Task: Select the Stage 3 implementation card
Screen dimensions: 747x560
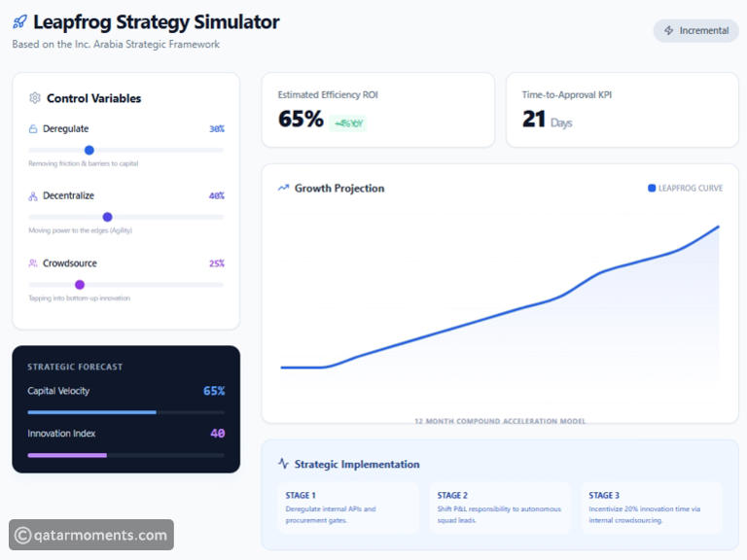Action: click(x=652, y=507)
